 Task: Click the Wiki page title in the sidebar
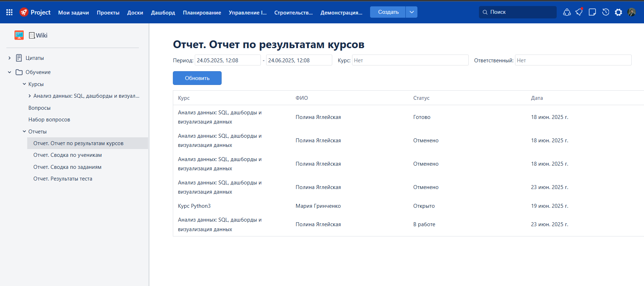coord(38,35)
